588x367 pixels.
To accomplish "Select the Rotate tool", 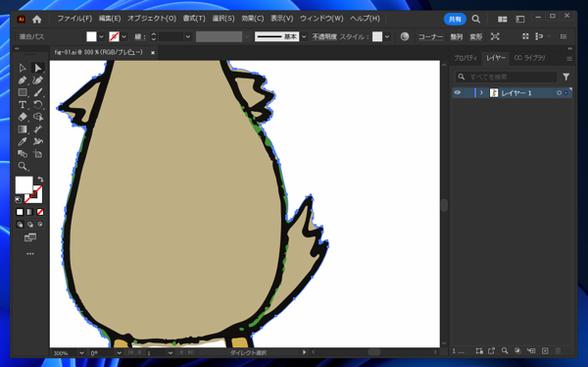I will (x=38, y=105).
